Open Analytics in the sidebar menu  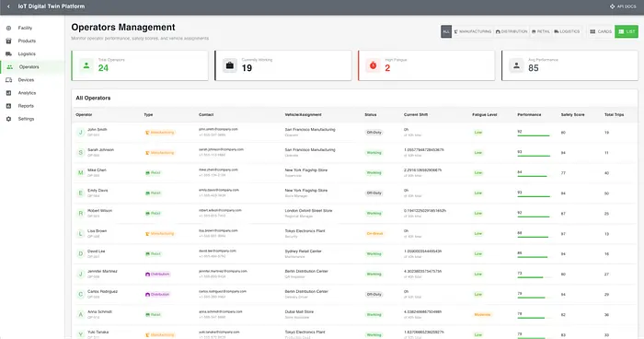pyautogui.click(x=27, y=93)
